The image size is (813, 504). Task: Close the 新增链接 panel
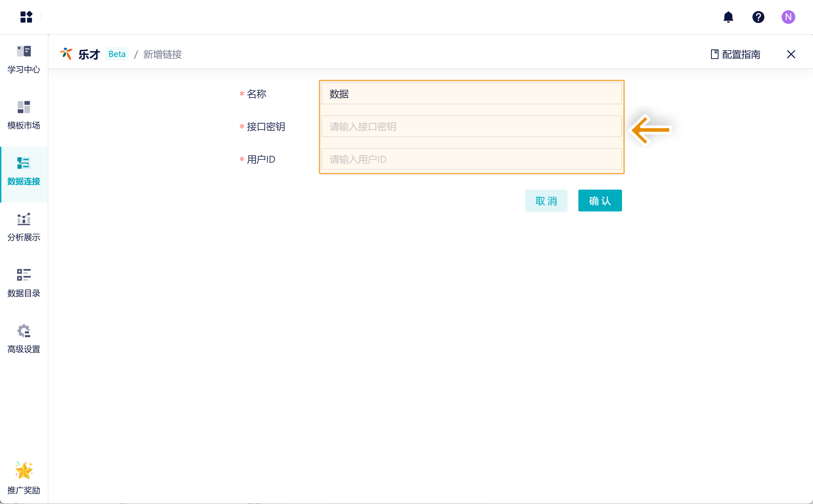[791, 54]
